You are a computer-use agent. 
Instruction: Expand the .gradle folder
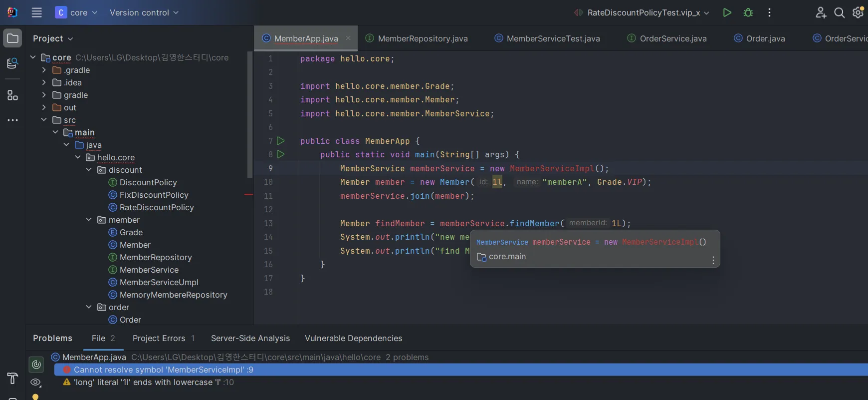tap(44, 70)
